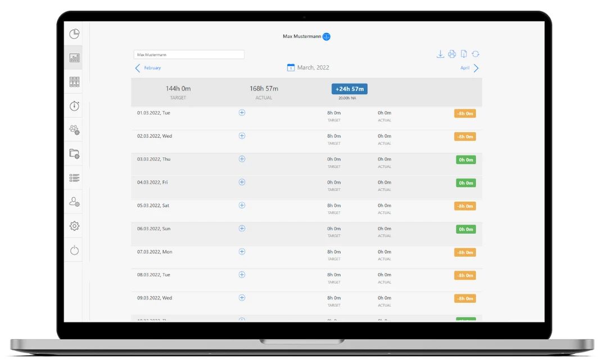Go back to February
Image resolution: width=607 pixels, height=364 pixels.
[x=147, y=67]
